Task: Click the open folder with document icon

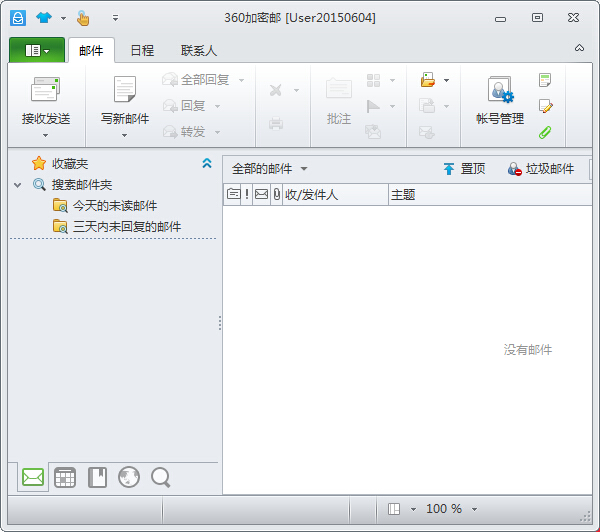Action: click(x=428, y=80)
